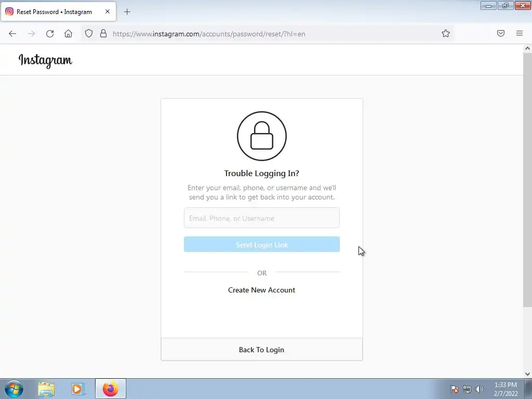The height and width of the screenshot is (399, 532).
Task: Click the Show desktop strip beside the clock
Action: (x=528, y=389)
